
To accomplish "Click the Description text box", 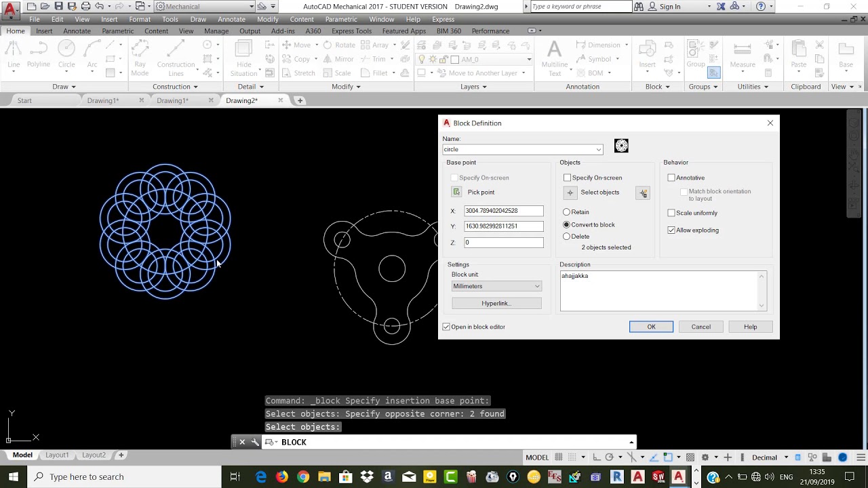I will click(x=663, y=291).
